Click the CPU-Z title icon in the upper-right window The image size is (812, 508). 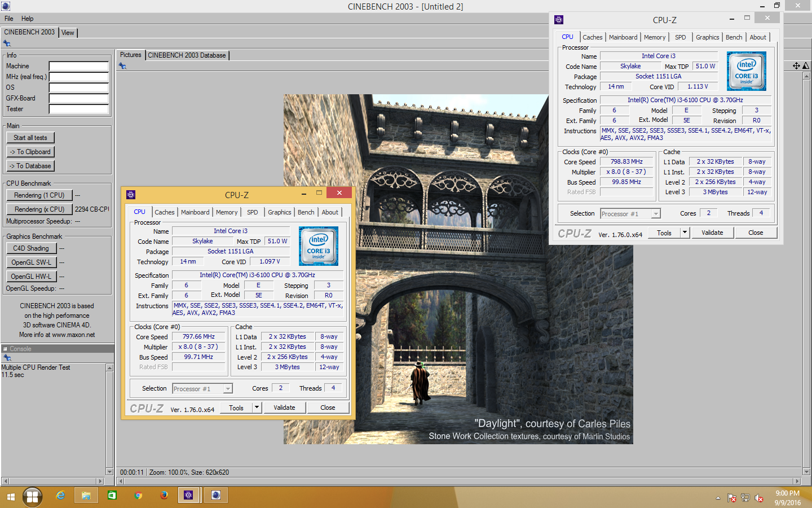point(559,20)
